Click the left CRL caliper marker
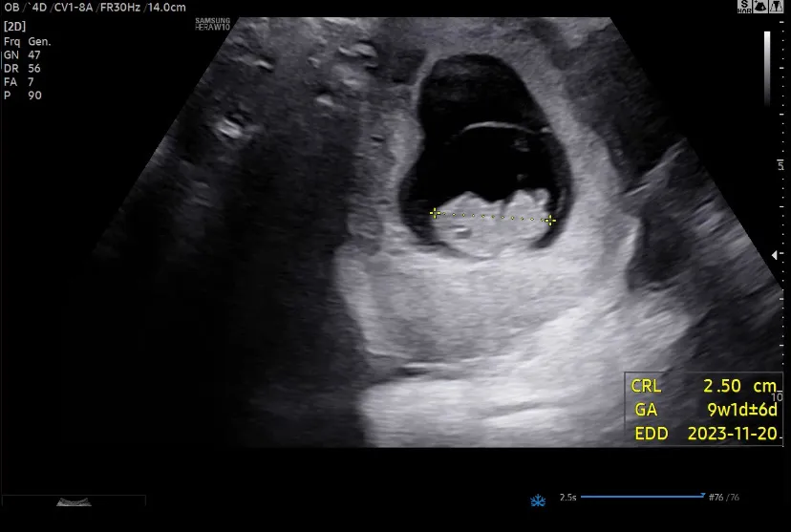791x532 pixels. point(435,213)
